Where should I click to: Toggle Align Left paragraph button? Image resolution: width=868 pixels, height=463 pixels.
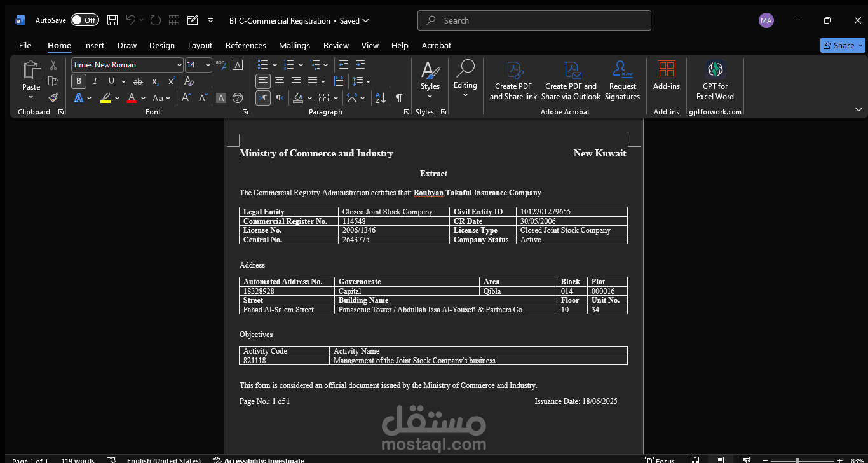click(263, 81)
